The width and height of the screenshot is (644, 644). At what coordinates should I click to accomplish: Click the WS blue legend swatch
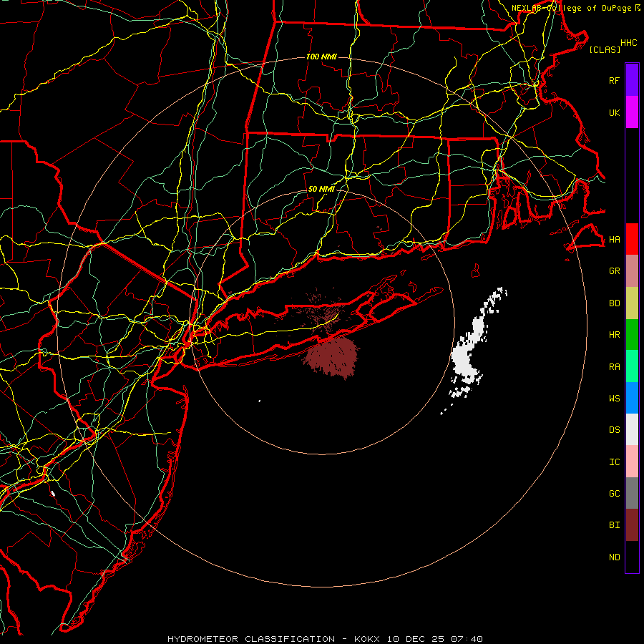pos(632,398)
